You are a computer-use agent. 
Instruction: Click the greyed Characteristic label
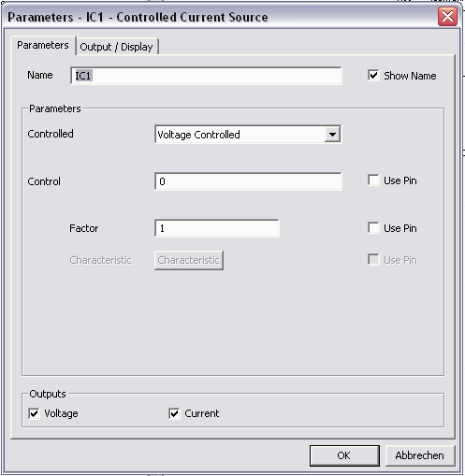(x=100, y=260)
